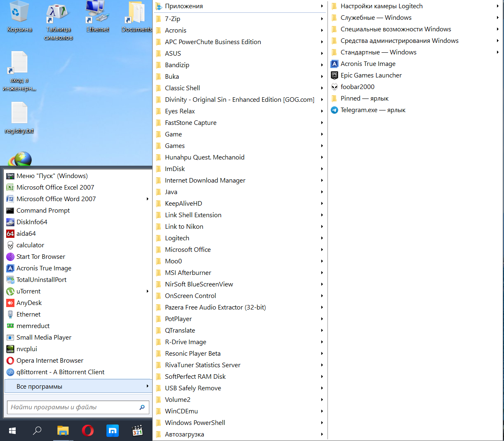Viewport: 504px width, 441px height.
Task: Open the FastStone Capture folder
Action: (240, 123)
